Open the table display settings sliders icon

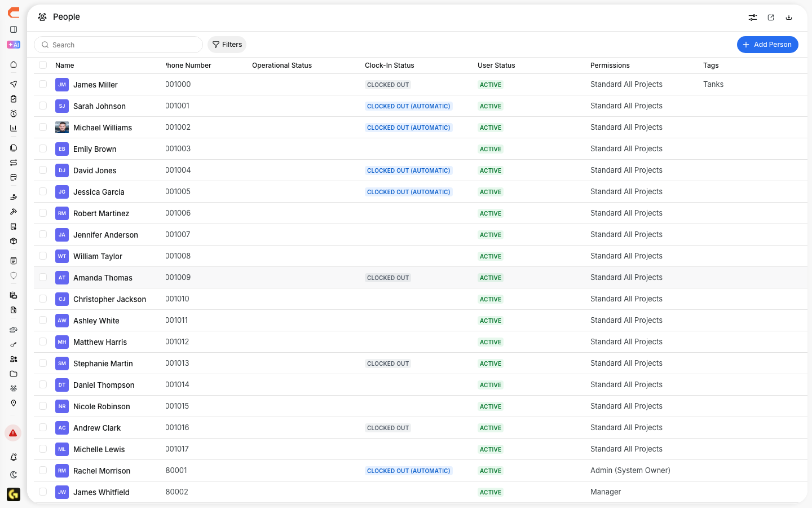(x=753, y=17)
